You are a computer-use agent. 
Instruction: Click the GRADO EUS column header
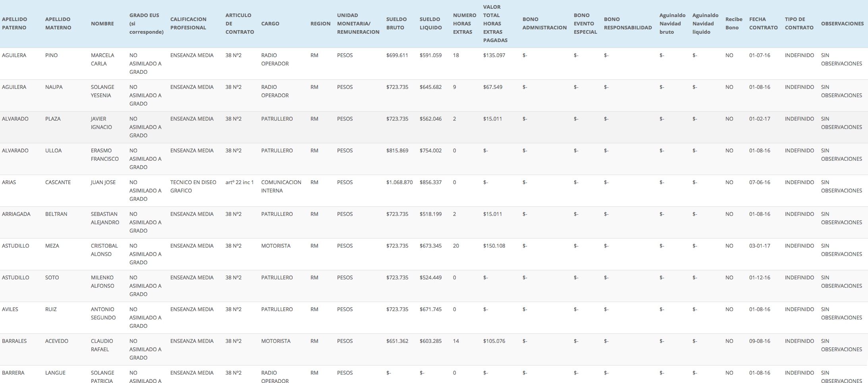pos(147,23)
